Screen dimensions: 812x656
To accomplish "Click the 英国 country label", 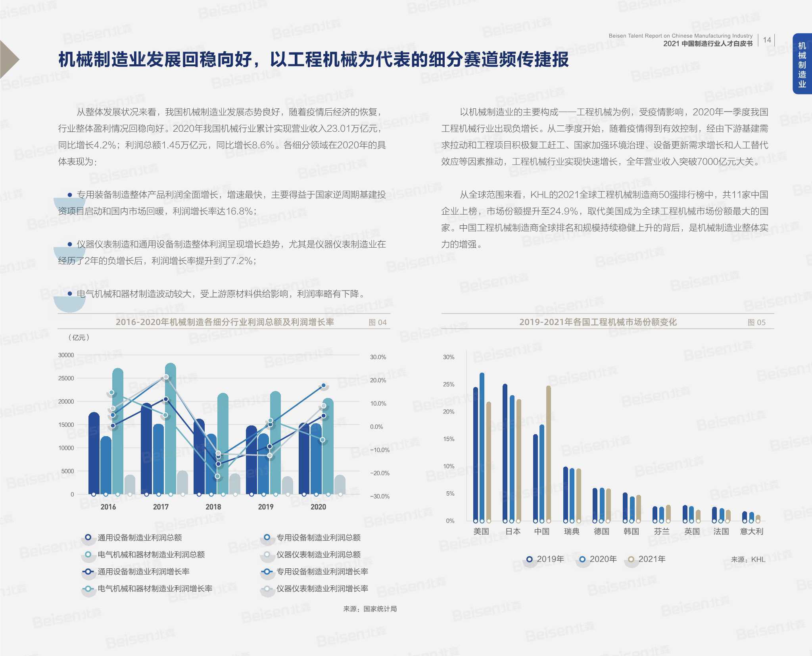I will (x=692, y=531).
